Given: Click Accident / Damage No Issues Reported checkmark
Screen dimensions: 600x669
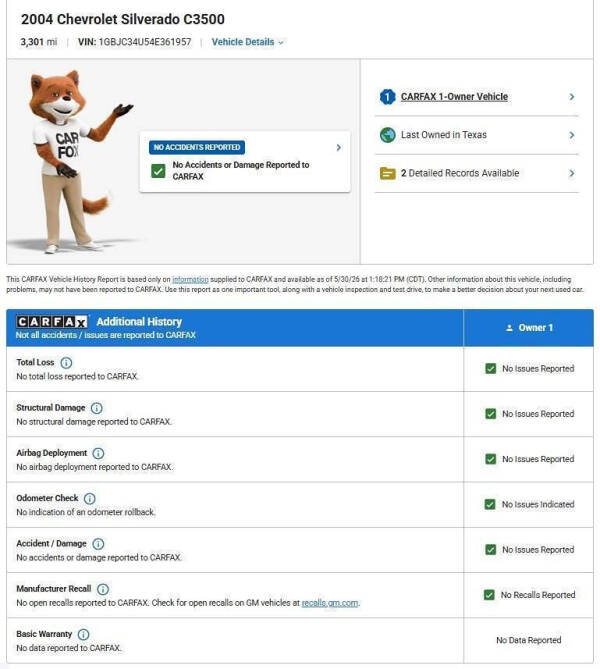Looking at the screenshot, I should point(491,550).
